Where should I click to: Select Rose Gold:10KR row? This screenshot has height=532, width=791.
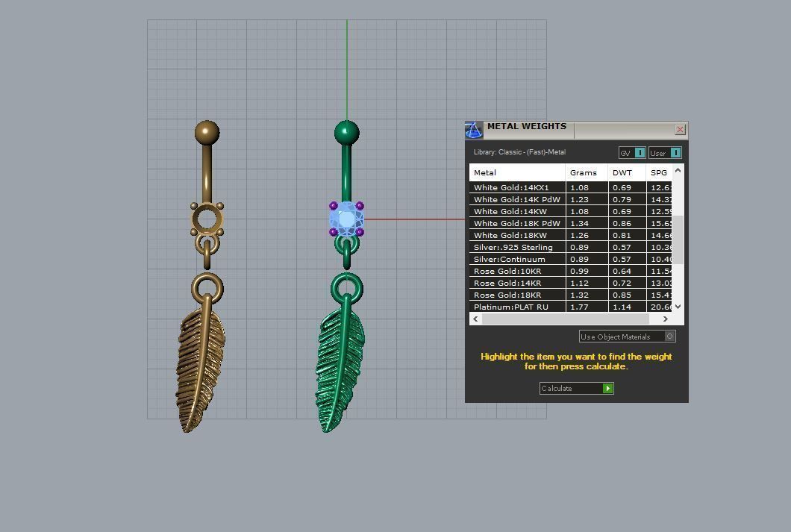[x=571, y=271]
